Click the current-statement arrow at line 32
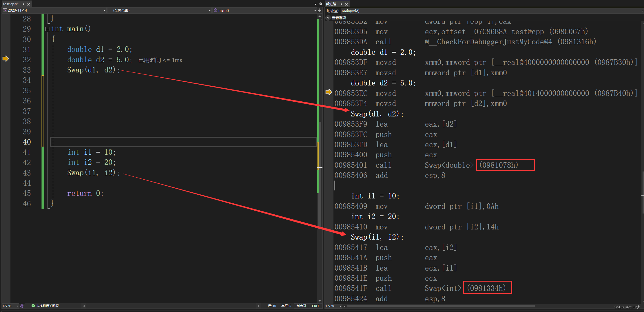644x312 pixels. (6, 59)
